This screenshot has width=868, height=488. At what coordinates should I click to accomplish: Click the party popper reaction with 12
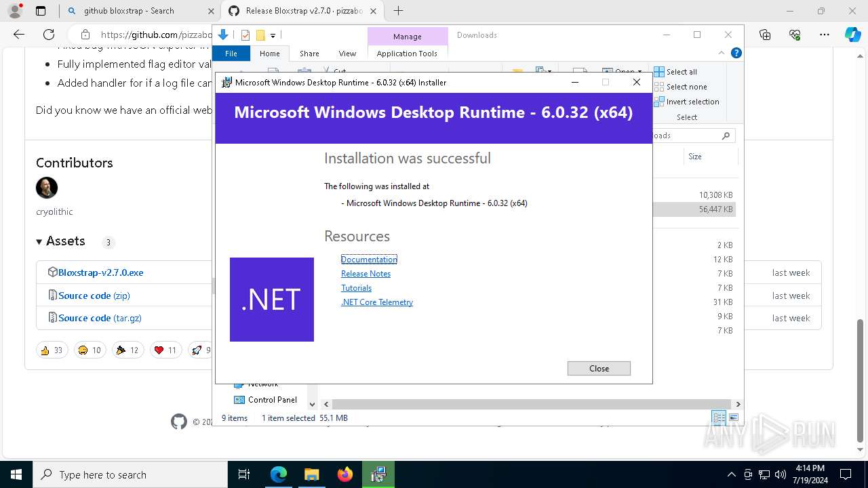(127, 350)
